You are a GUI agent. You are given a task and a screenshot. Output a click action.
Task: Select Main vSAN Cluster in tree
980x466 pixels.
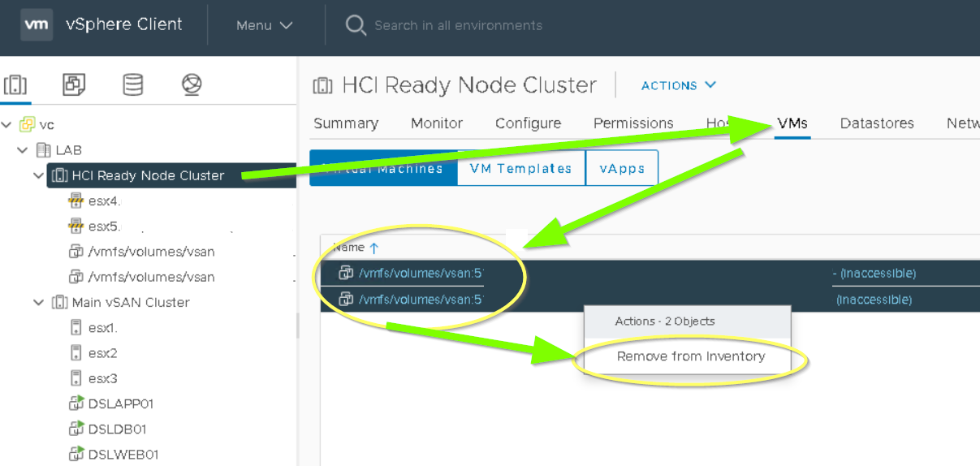pos(131,302)
